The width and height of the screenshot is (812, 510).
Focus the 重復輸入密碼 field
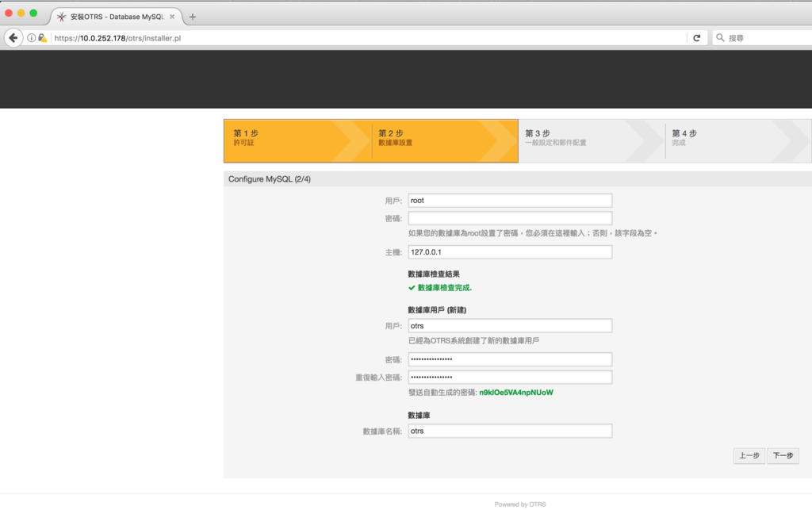[510, 378]
